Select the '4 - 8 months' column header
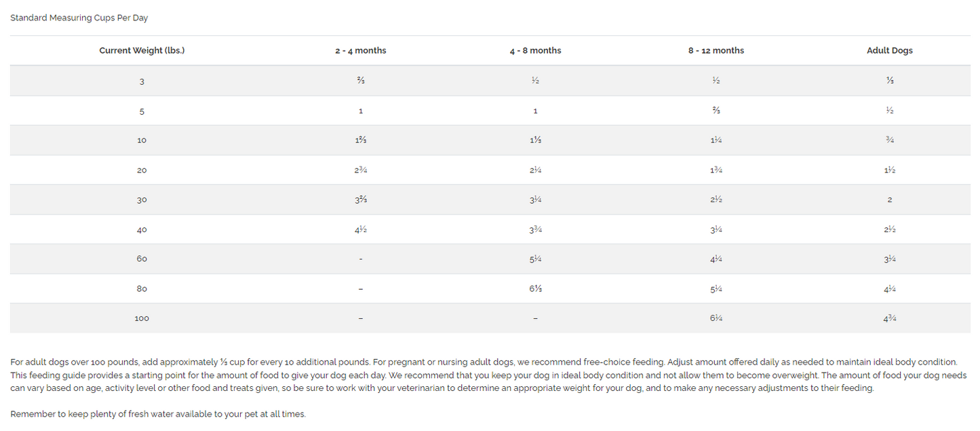980x431 pixels. coord(535,51)
